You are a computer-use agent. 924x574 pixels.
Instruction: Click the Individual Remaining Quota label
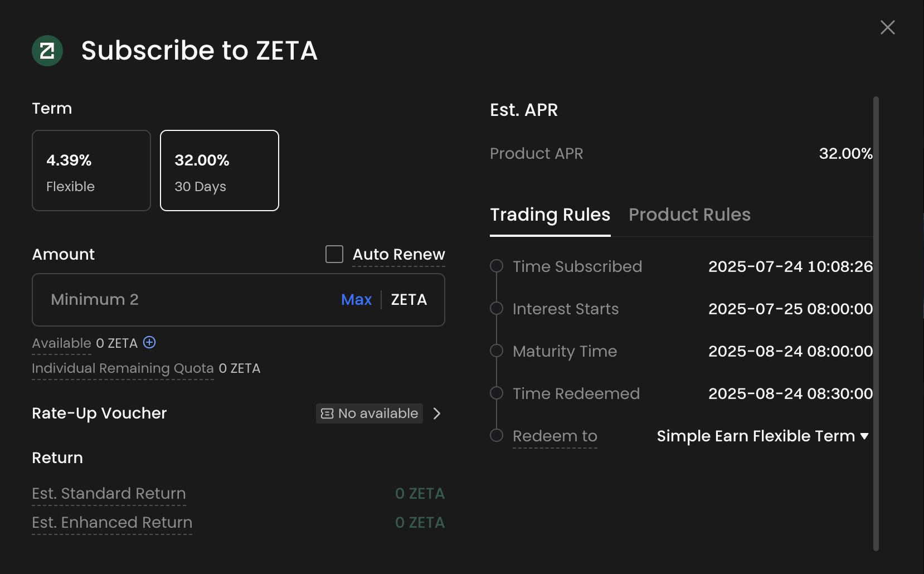pos(123,368)
